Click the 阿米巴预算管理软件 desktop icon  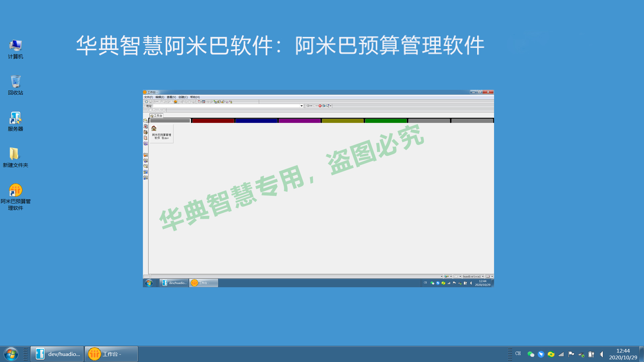point(15,190)
